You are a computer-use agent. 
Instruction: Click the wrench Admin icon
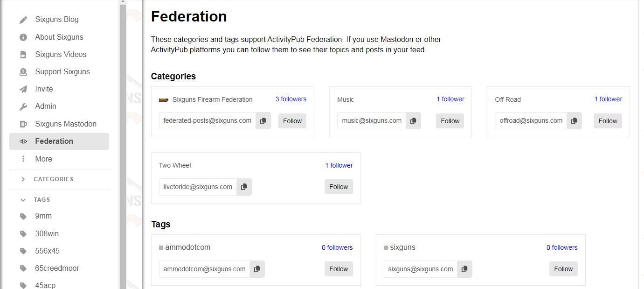click(23, 106)
